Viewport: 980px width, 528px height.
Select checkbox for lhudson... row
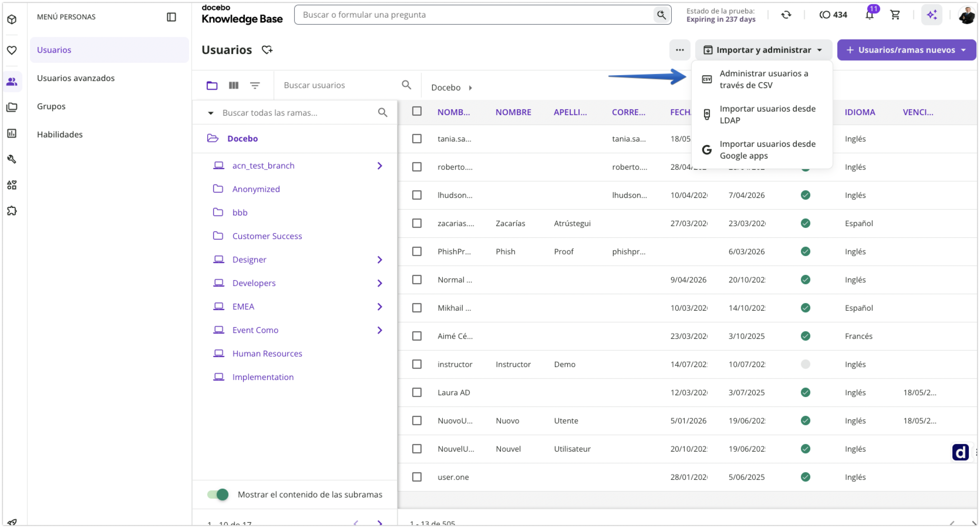[x=417, y=195]
